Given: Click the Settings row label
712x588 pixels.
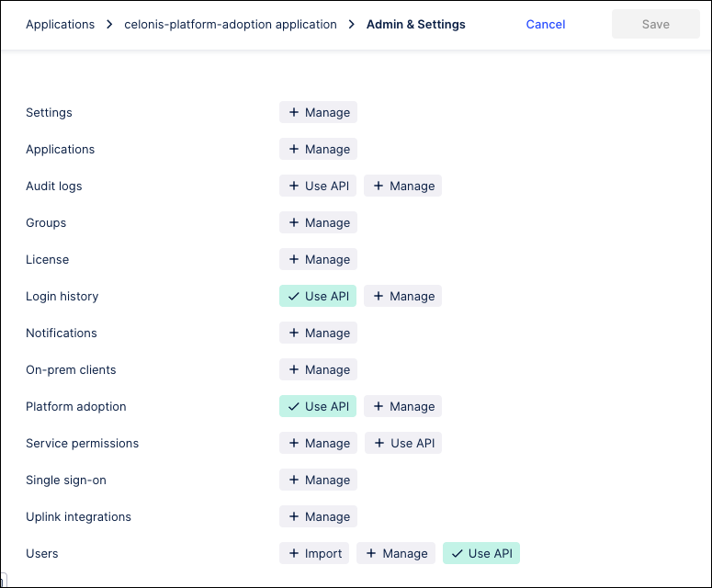Looking at the screenshot, I should (x=49, y=113).
